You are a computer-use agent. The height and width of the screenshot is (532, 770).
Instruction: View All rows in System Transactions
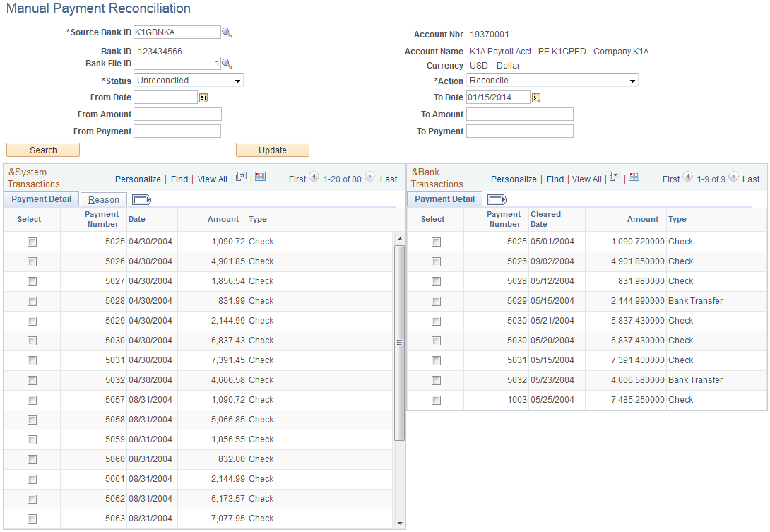point(212,179)
